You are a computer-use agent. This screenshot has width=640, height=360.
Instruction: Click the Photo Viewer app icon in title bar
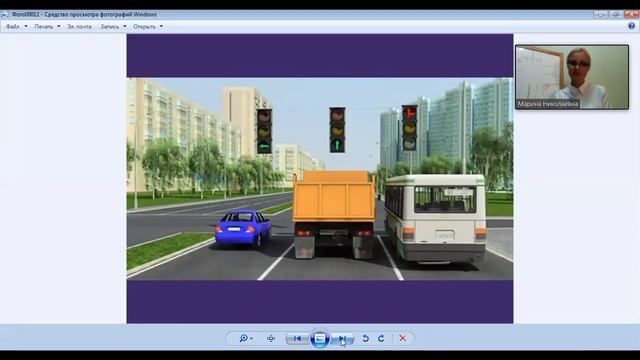pyautogui.click(x=4, y=14)
